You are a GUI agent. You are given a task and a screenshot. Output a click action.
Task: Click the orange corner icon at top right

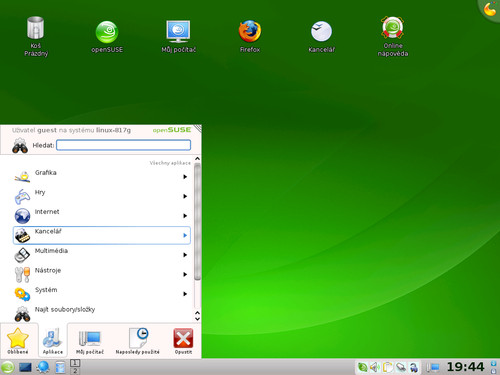(490, 9)
